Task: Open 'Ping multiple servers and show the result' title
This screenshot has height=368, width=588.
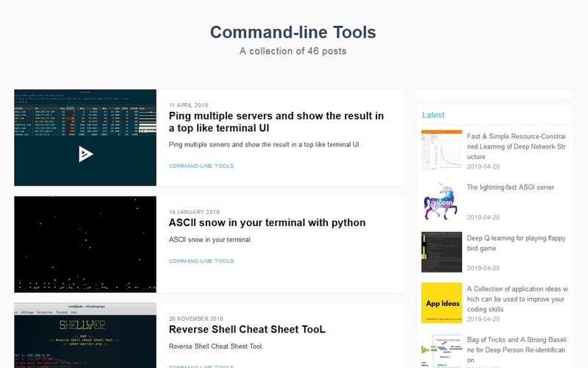Action: (x=276, y=121)
